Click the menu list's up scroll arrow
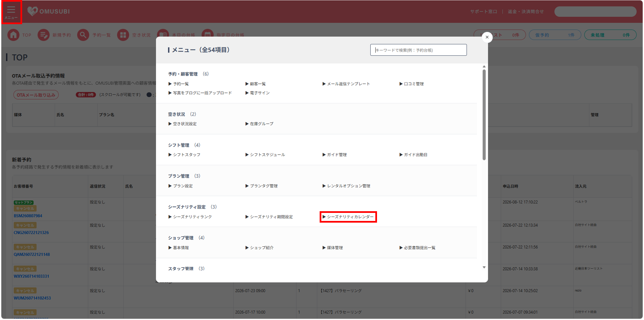Image resolution: width=644 pixels, height=320 pixels. [x=484, y=66]
